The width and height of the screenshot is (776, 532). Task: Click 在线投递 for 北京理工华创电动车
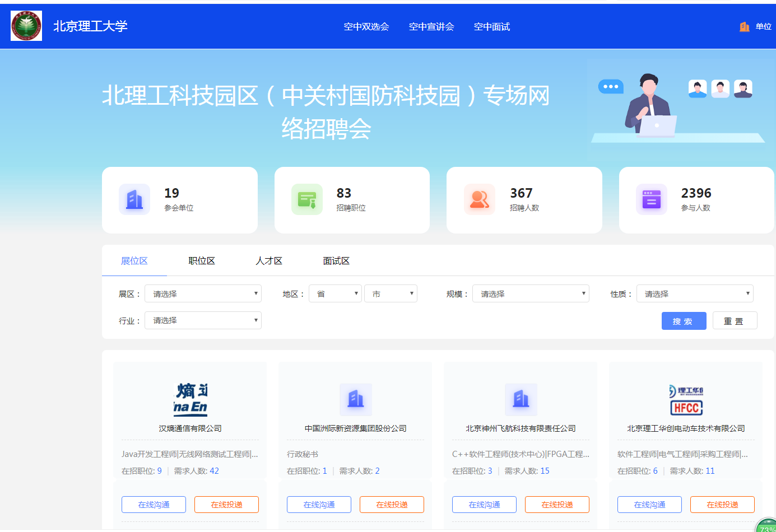(x=722, y=505)
